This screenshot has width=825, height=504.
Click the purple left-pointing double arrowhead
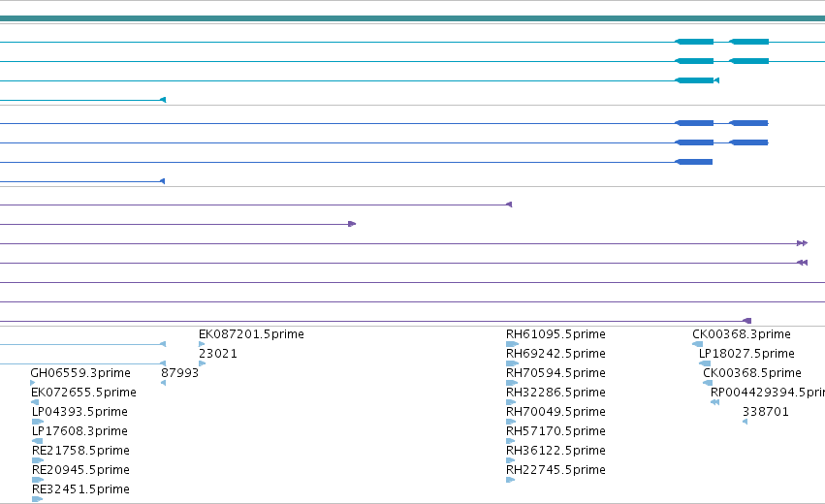[802, 263]
